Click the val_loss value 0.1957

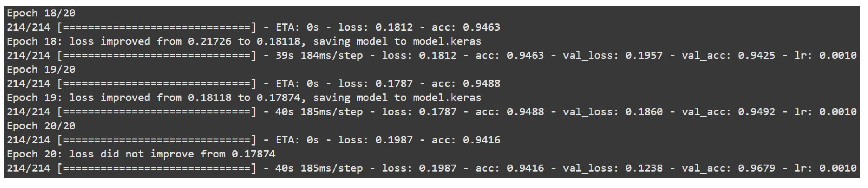click(x=644, y=55)
